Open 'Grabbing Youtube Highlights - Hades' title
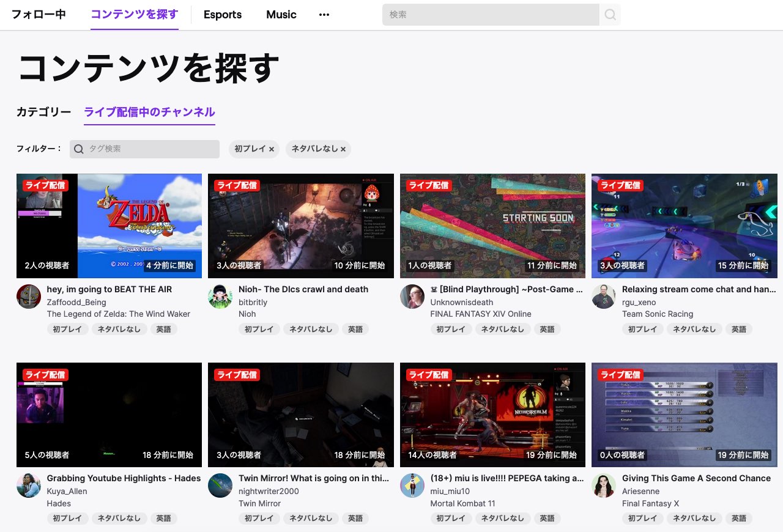This screenshot has width=783, height=532. [x=124, y=478]
